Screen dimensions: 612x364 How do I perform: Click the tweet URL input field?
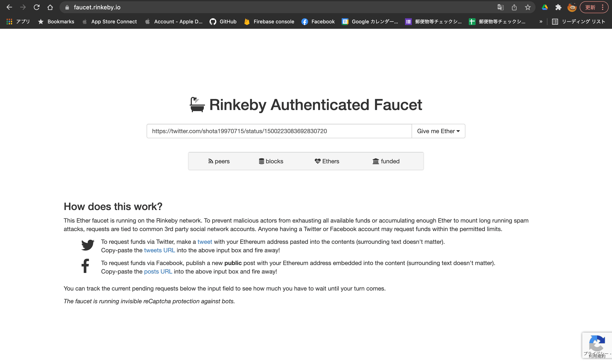click(279, 131)
